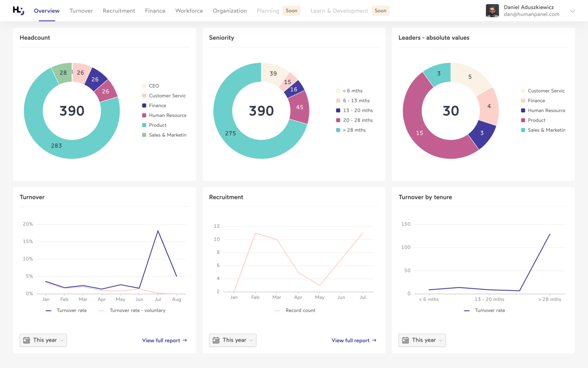Open the Organization section
This screenshot has height=368, width=588.
click(x=230, y=10)
